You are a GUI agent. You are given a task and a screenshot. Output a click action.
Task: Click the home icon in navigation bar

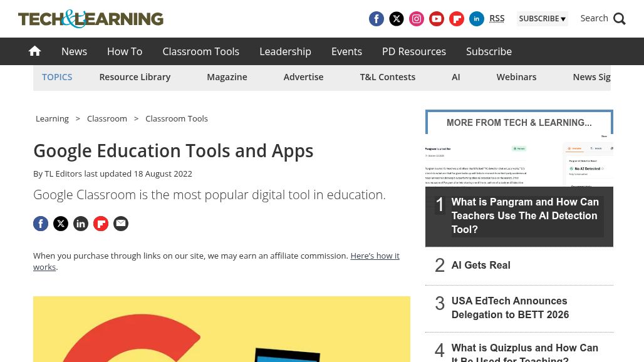click(x=34, y=51)
